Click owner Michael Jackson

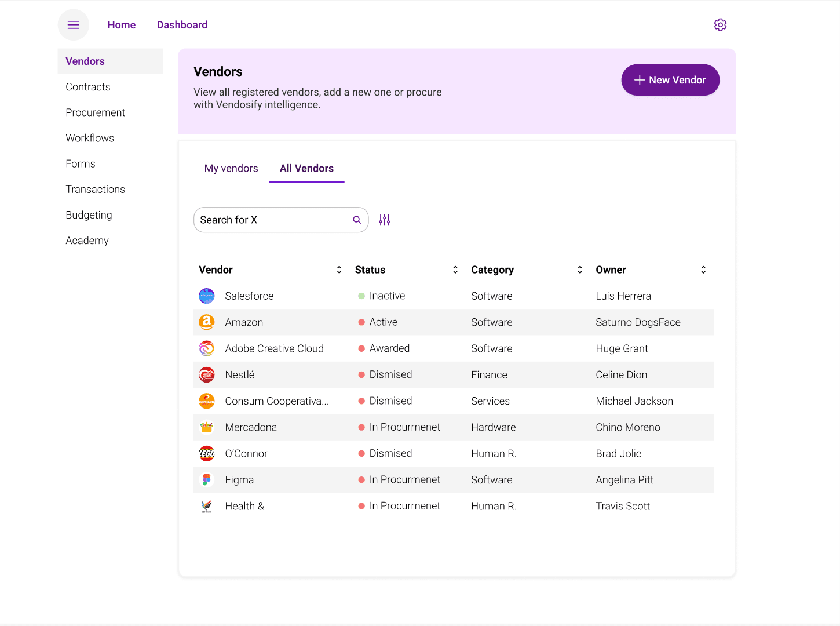tap(634, 401)
